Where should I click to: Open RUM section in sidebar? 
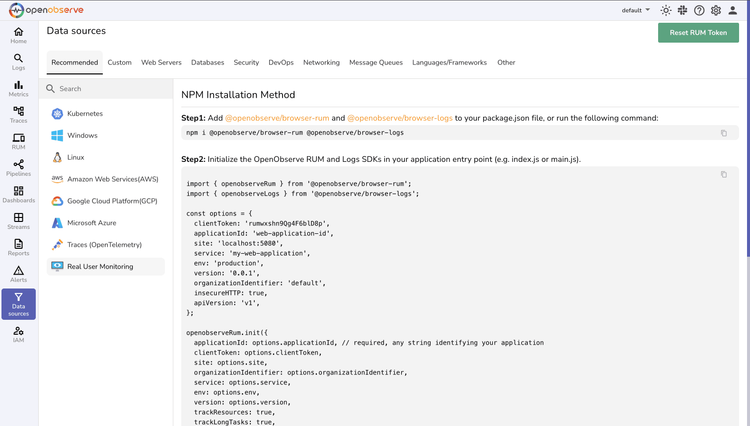click(18, 142)
